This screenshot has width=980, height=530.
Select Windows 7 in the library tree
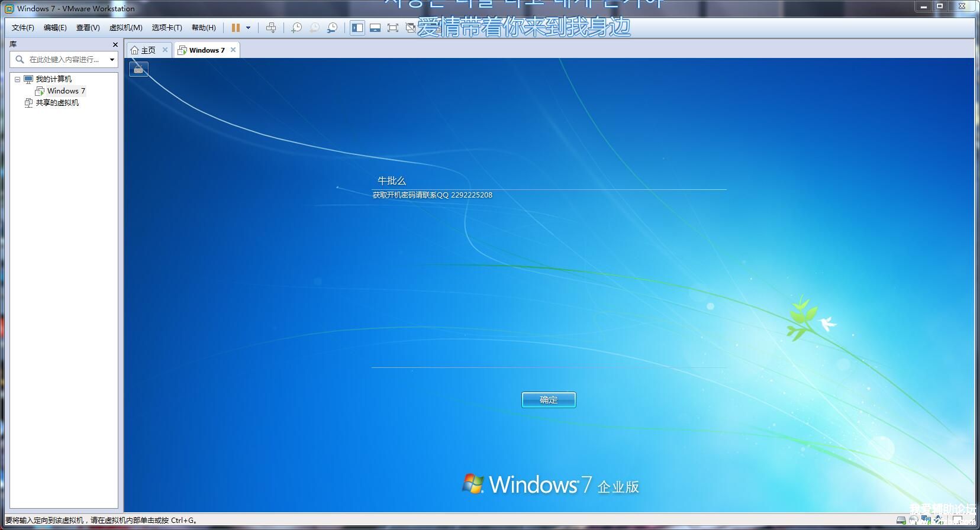click(x=66, y=91)
